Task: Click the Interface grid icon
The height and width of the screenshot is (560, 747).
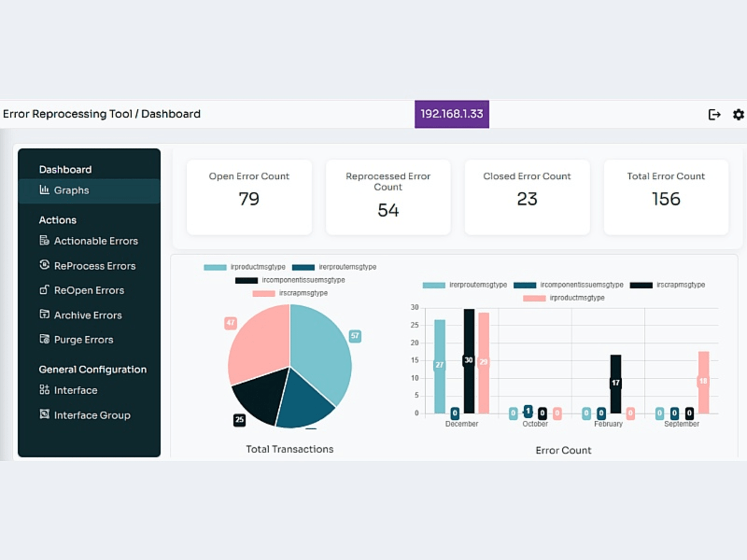Action: pyautogui.click(x=44, y=390)
